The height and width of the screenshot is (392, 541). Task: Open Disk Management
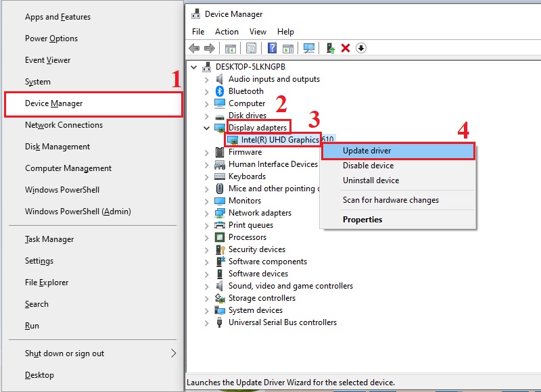[93, 147]
